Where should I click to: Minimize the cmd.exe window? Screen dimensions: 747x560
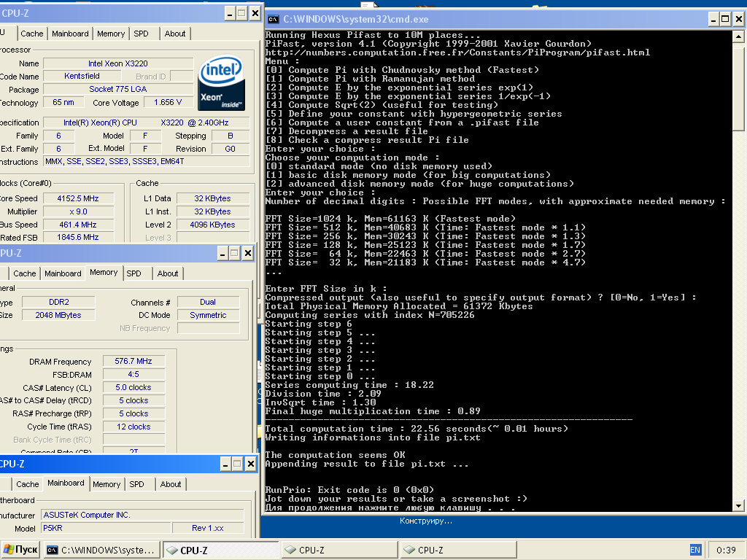(x=713, y=20)
